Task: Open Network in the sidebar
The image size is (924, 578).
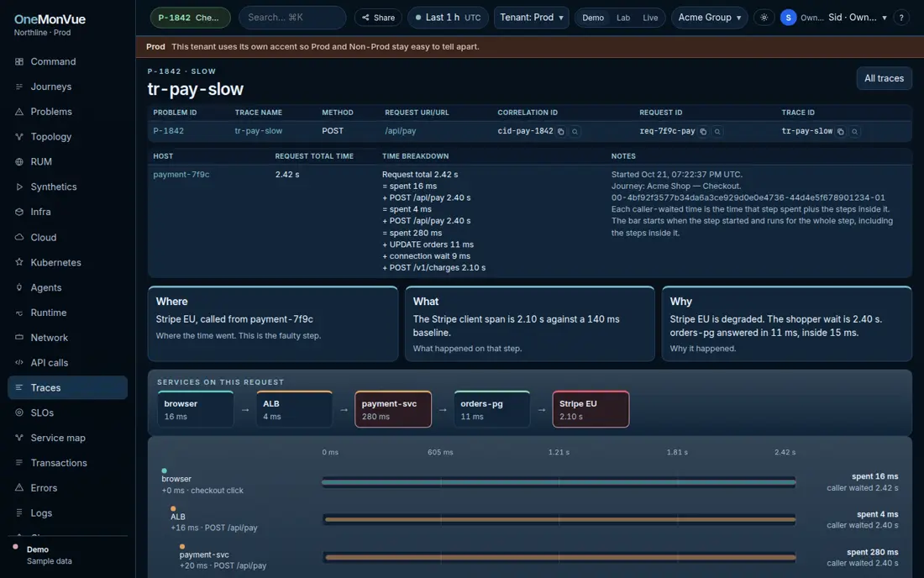Action: pyautogui.click(x=68, y=338)
